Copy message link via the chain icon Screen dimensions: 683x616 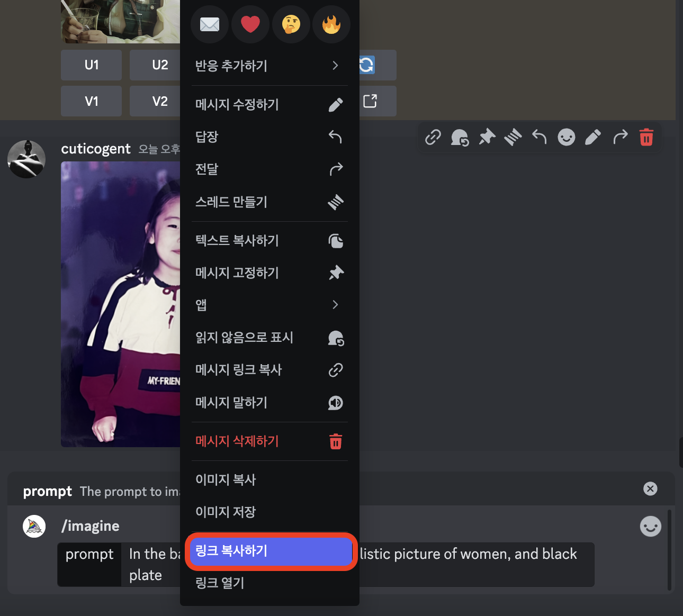click(433, 137)
